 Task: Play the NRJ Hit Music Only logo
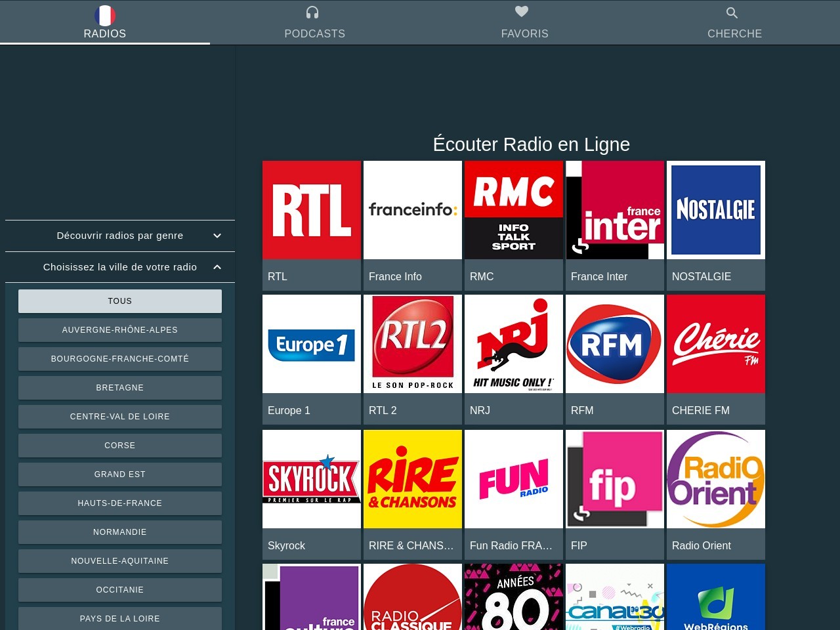tap(514, 344)
